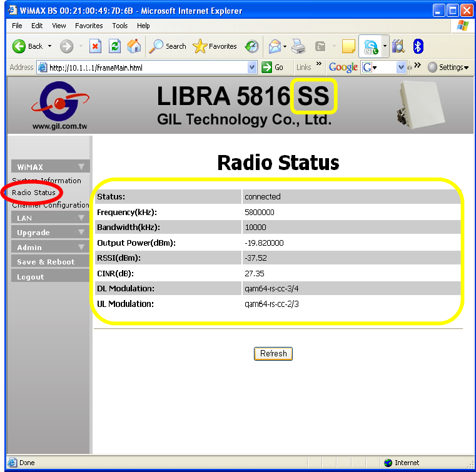Open Channel Configuration in sidebar
The image size is (476, 472).
pyautogui.click(x=51, y=205)
